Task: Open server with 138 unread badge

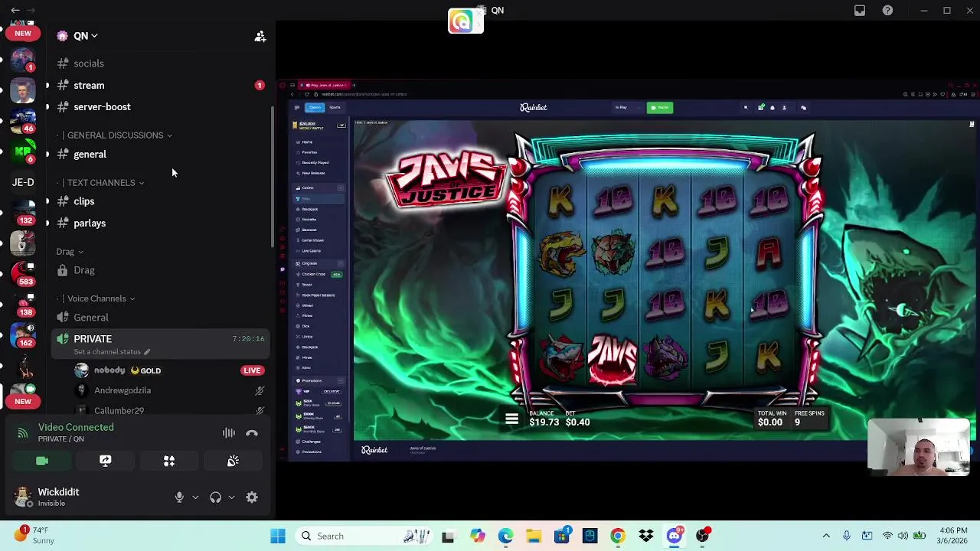Action: (x=23, y=304)
